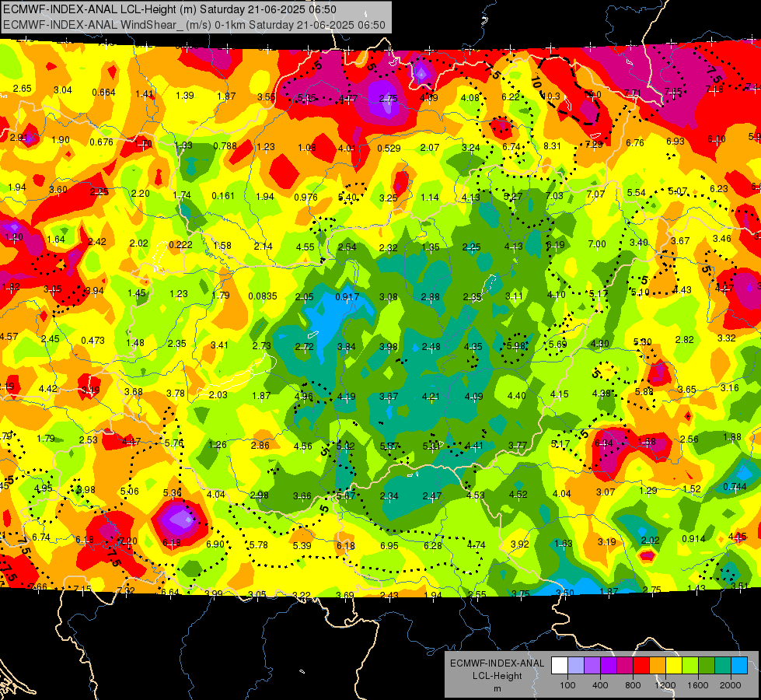Viewport: 761px width, 700px height.
Task: Click the wind shear value 5.39
Action: tap(302, 545)
